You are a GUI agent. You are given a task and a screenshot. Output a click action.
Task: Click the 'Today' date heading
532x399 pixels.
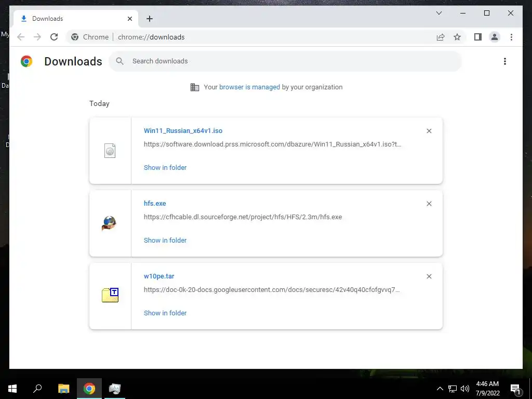(99, 103)
